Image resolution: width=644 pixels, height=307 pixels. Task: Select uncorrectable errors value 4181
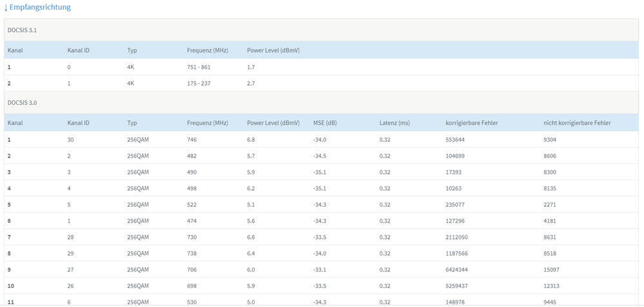click(549, 221)
